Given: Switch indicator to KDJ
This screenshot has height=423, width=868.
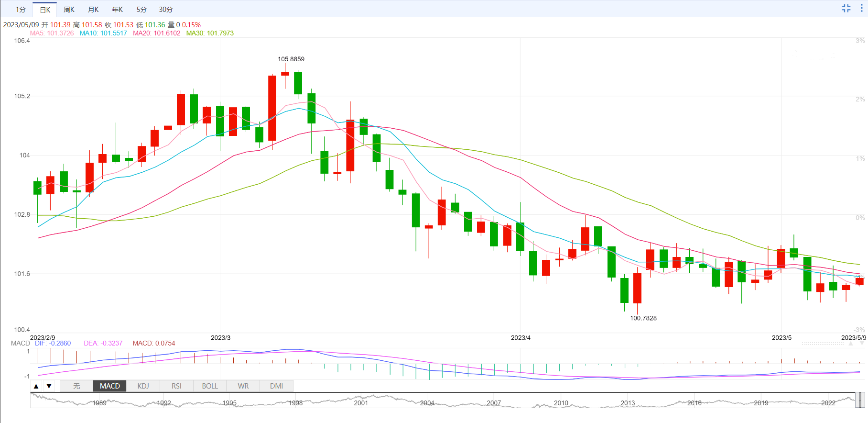Looking at the screenshot, I should click(143, 386).
